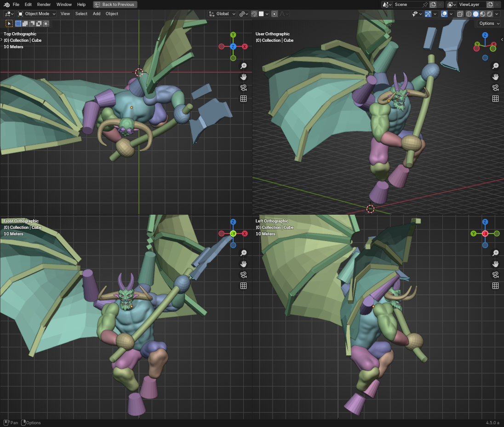Toggle X-Ray mode

(x=460, y=14)
